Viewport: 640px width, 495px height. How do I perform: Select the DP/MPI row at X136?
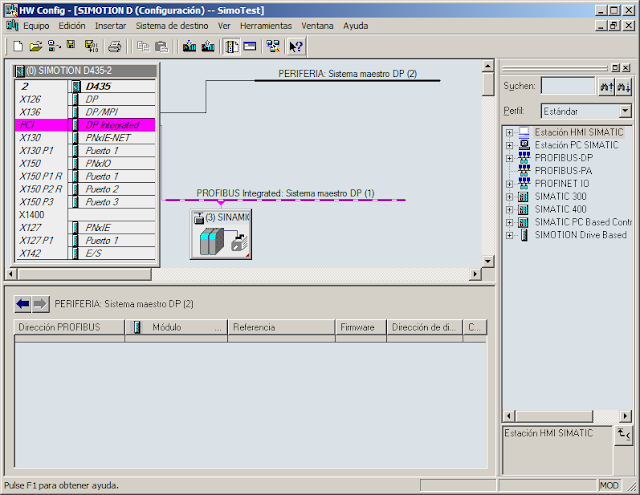85,112
